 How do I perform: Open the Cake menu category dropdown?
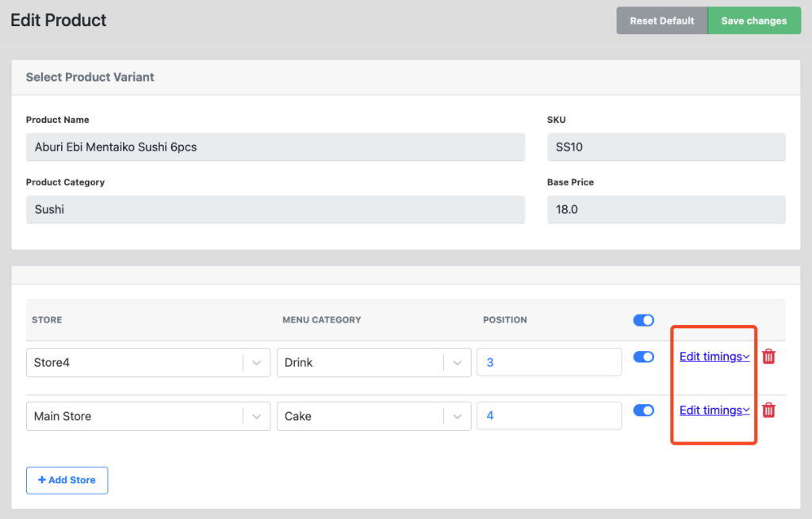click(457, 416)
